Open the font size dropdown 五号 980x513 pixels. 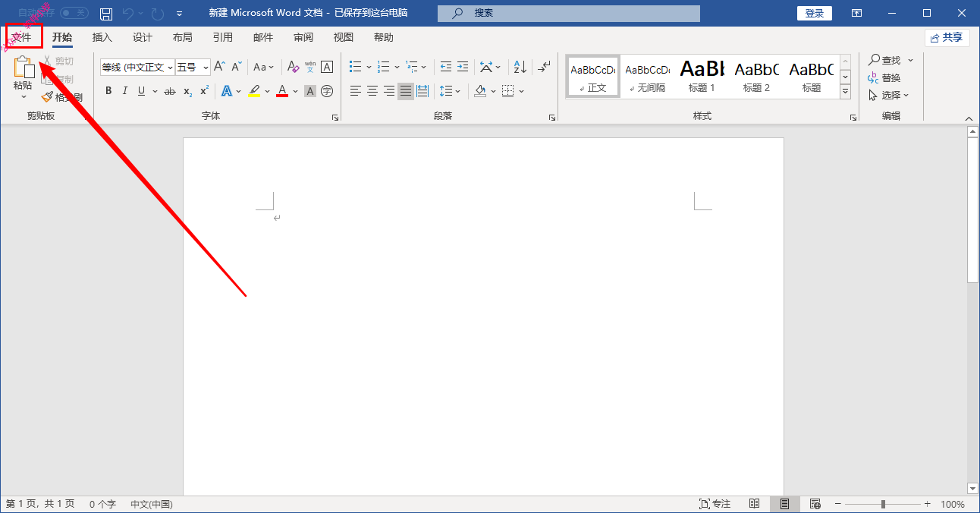pos(206,68)
